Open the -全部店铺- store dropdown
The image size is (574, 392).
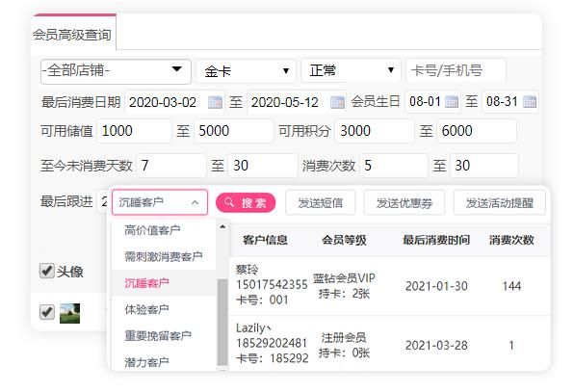[116, 71]
